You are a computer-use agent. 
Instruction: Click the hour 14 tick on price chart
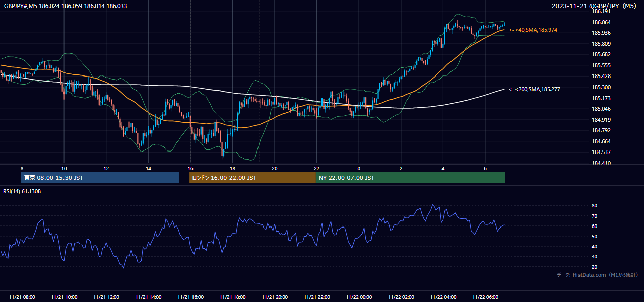click(x=148, y=168)
